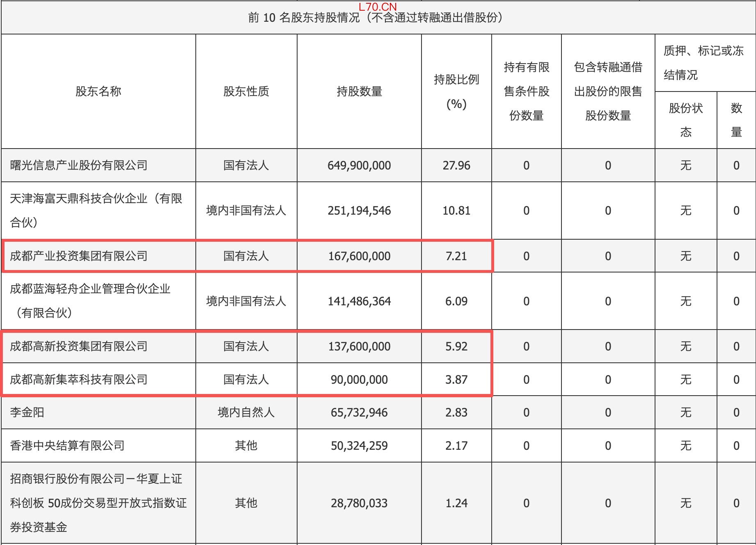The height and width of the screenshot is (545, 756).
Task: Click the percentage 7.21
Action: [456, 256]
